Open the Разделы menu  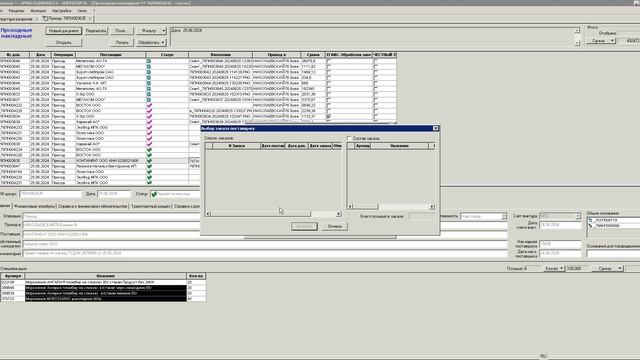pos(16,11)
